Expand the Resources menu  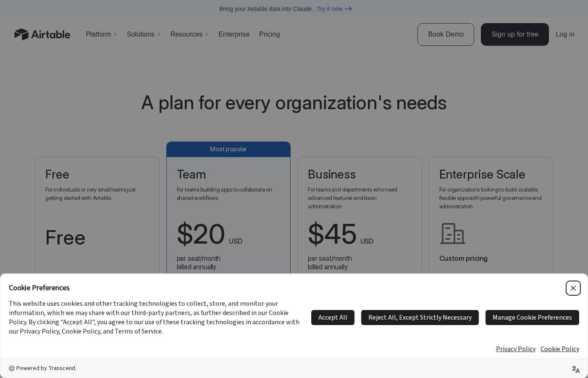(189, 34)
